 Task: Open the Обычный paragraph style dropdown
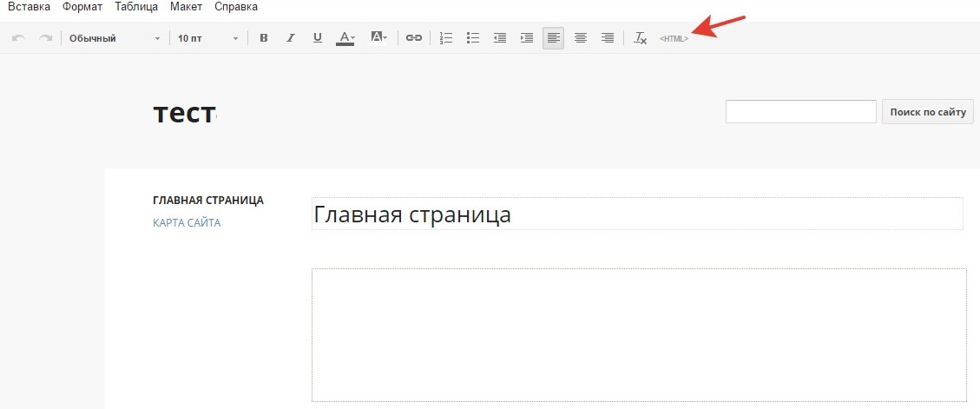pyautogui.click(x=115, y=38)
